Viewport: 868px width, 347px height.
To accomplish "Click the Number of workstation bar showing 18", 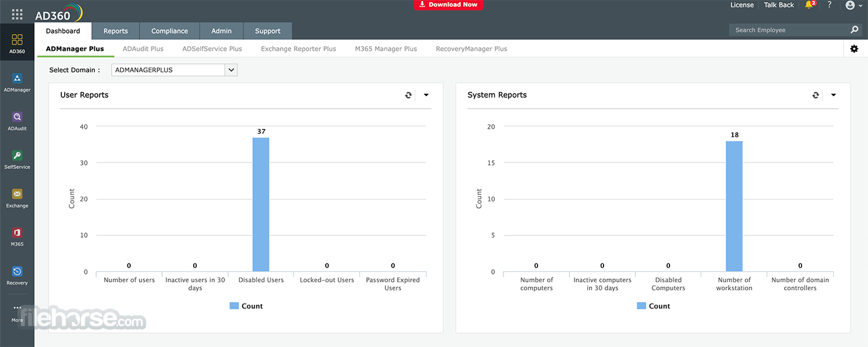I will [734, 206].
